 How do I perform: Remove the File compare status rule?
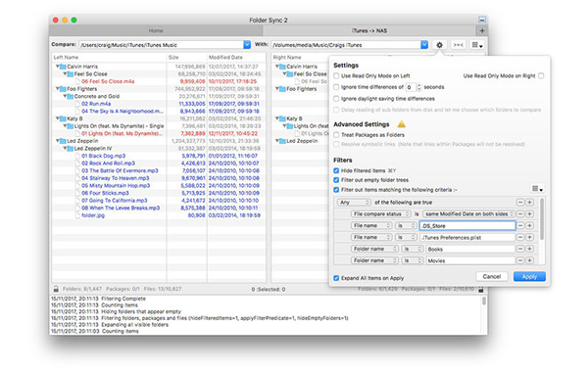tap(520, 214)
